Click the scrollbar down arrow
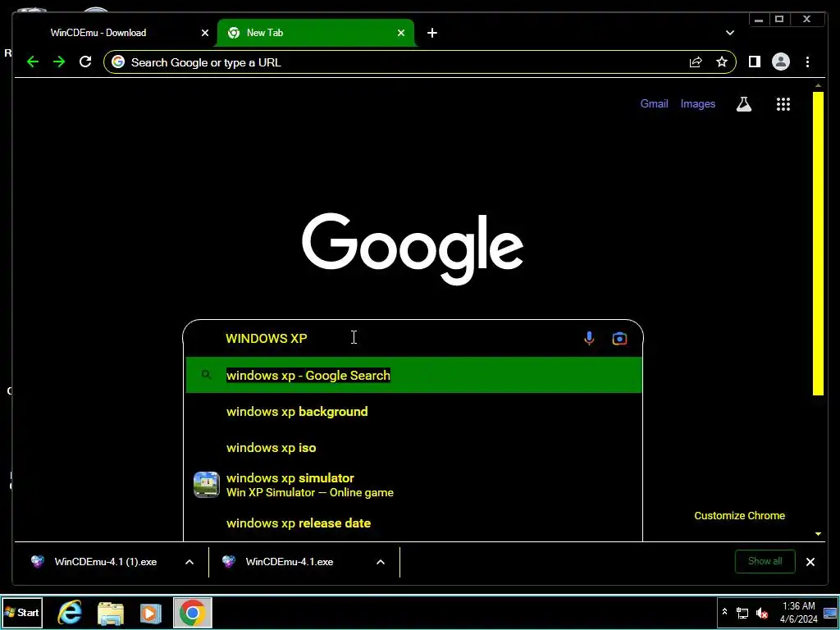840x630 pixels. (x=818, y=533)
